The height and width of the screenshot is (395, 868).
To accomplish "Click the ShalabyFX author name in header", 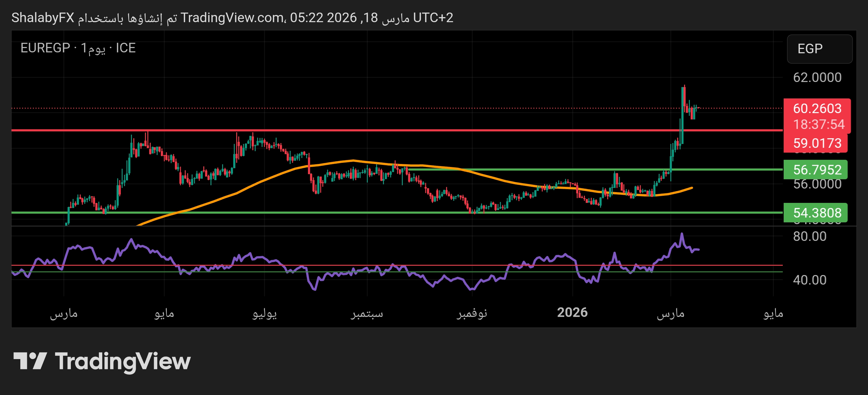I will click(43, 18).
